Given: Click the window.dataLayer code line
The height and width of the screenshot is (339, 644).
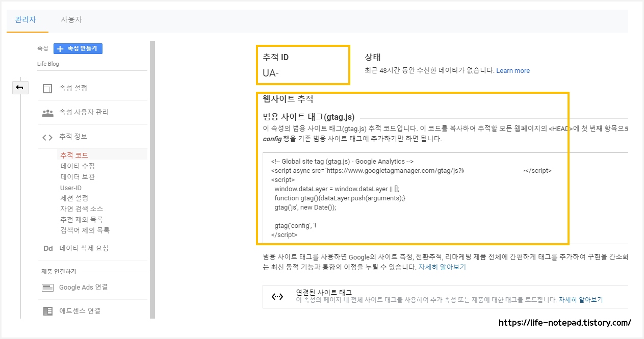Looking at the screenshot, I should coord(337,189).
